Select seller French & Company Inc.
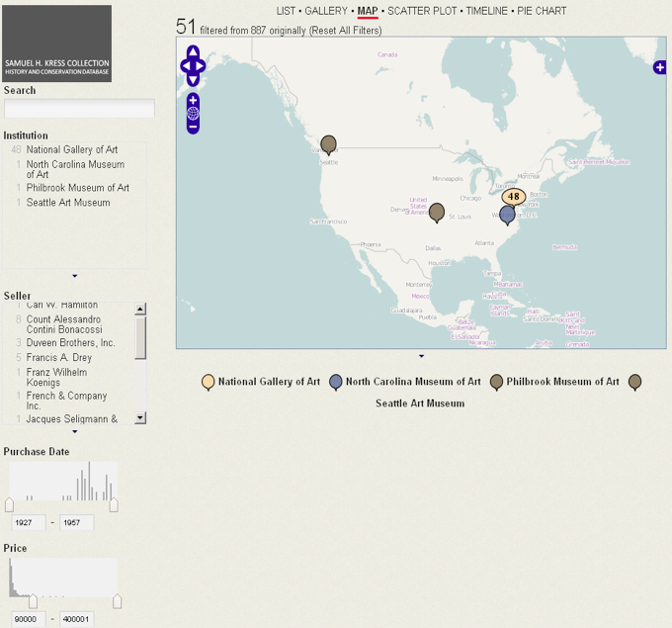672x628 pixels. pyautogui.click(x=66, y=401)
